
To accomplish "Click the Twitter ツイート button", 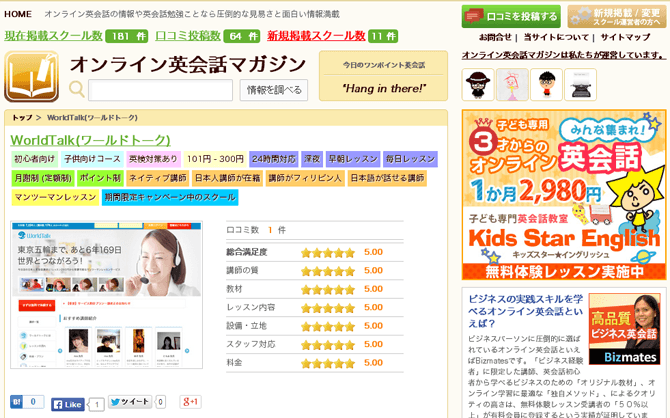I will click(130, 402).
